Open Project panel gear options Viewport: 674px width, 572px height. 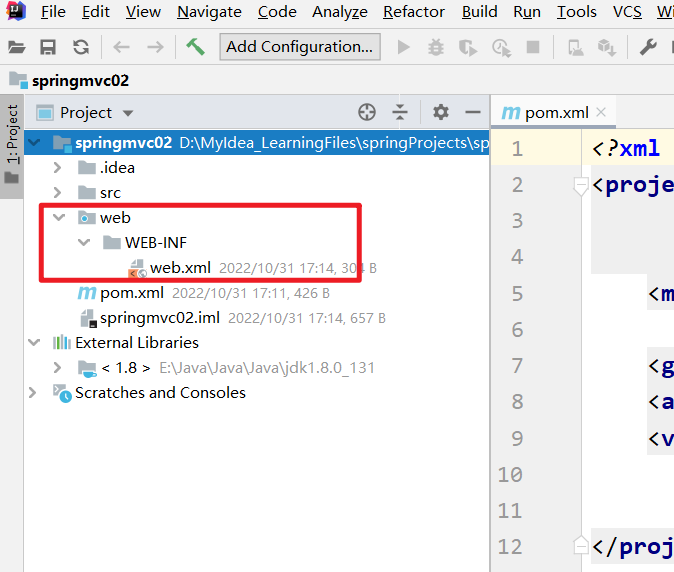(x=441, y=113)
